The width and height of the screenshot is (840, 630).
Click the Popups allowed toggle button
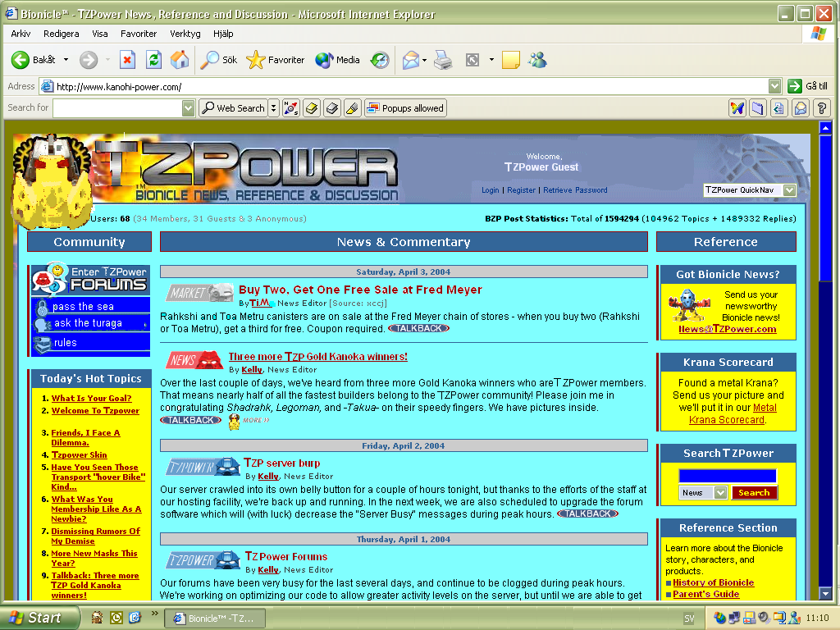405,108
